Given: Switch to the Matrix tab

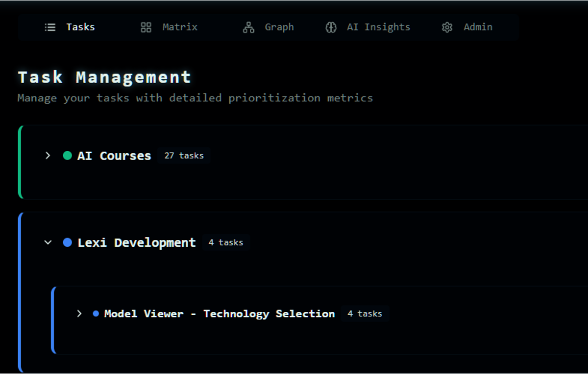Looking at the screenshot, I should (x=169, y=27).
